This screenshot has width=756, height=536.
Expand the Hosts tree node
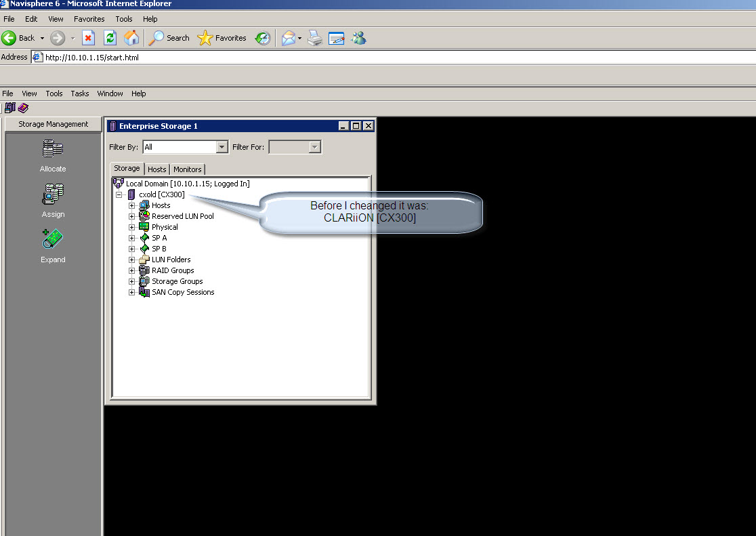tap(131, 205)
